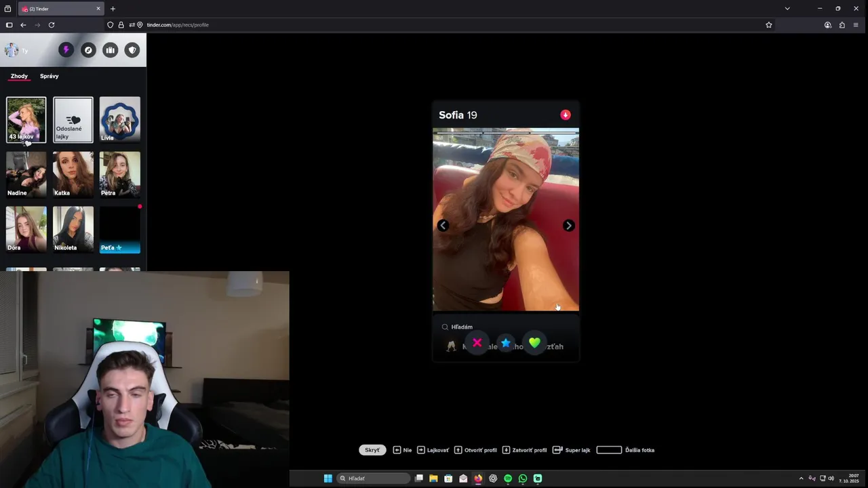Open match Peťa with star

[x=120, y=229]
